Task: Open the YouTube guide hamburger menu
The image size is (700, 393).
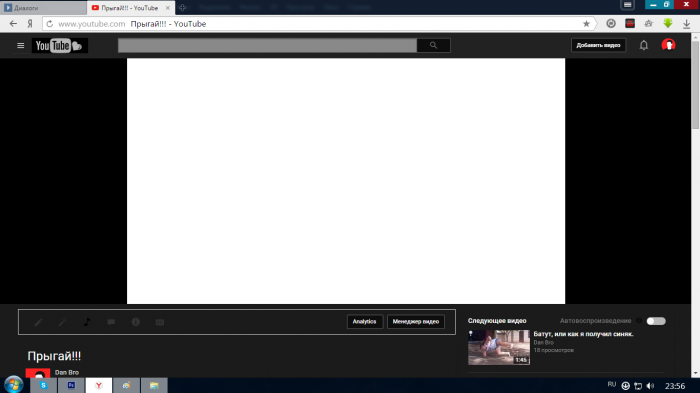Action: [x=21, y=46]
